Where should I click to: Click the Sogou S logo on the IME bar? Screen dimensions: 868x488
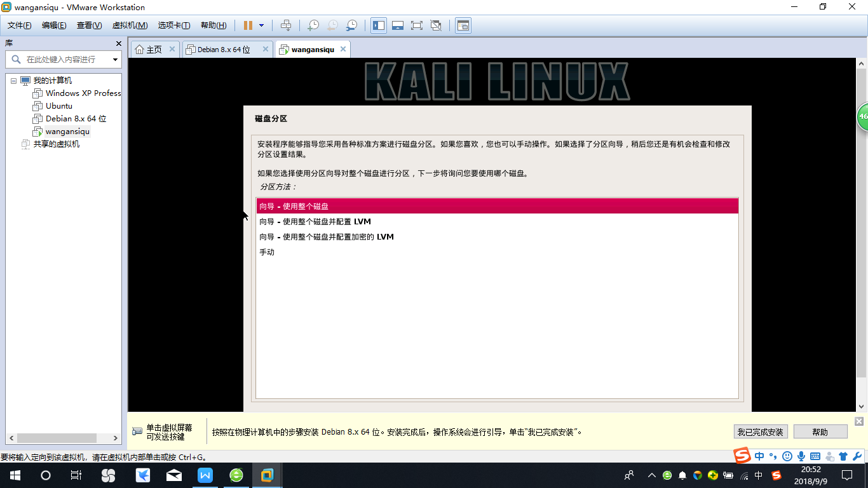742,456
